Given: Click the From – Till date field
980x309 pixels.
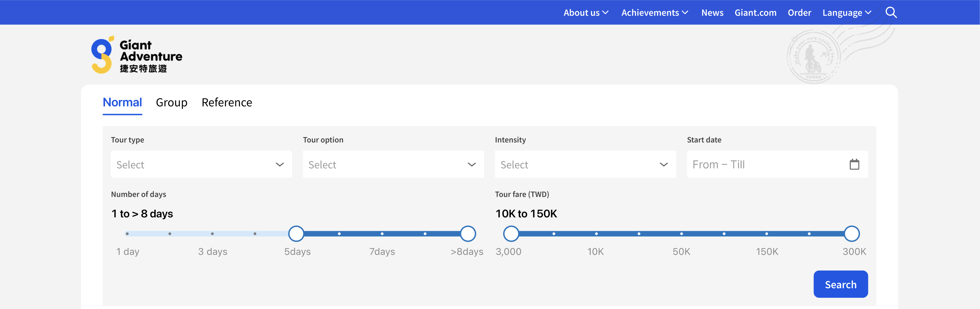Looking at the screenshot, I should click(765, 164).
